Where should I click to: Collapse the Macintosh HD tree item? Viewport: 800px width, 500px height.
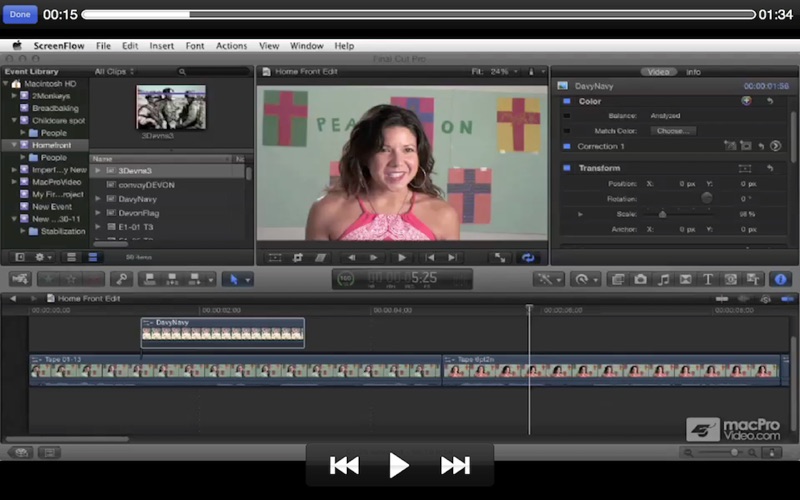tap(6, 83)
